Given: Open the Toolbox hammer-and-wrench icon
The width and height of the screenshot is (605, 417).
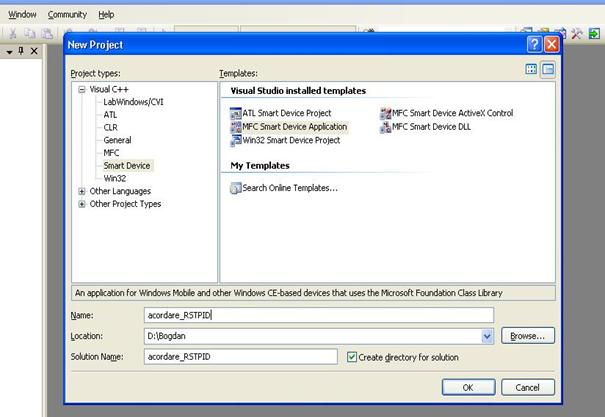Looking at the screenshot, I should tap(577, 34).
